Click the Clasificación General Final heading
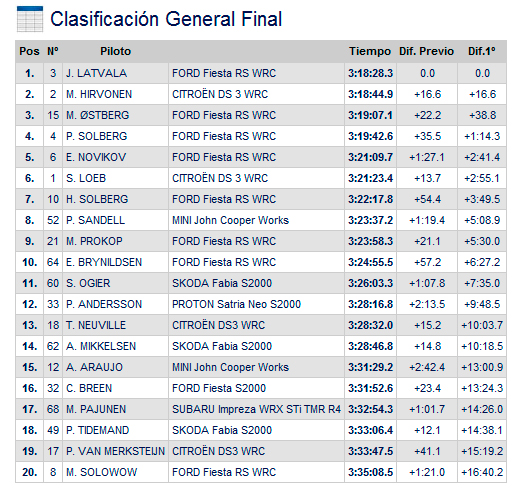512x491 pixels. point(166,19)
